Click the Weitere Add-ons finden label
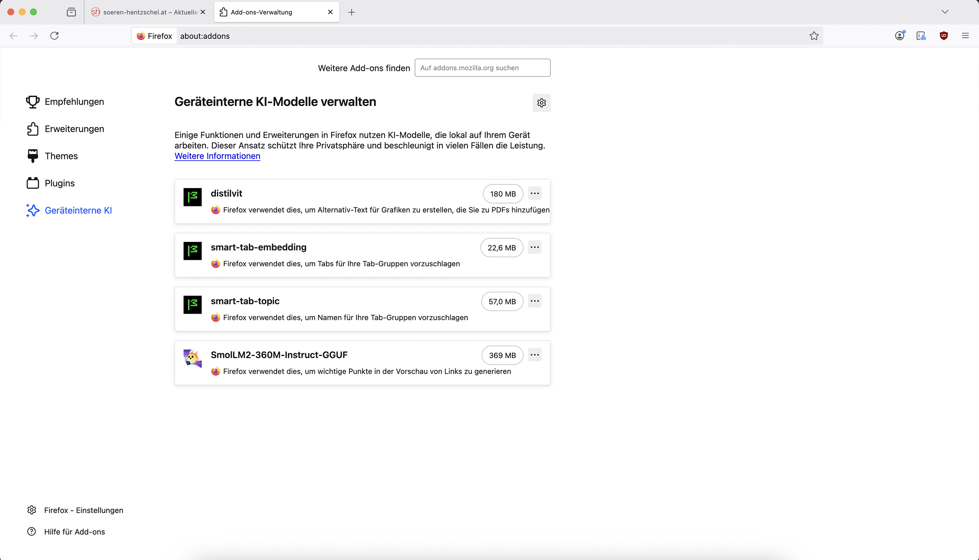The image size is (979, 560). coord(364,68)
